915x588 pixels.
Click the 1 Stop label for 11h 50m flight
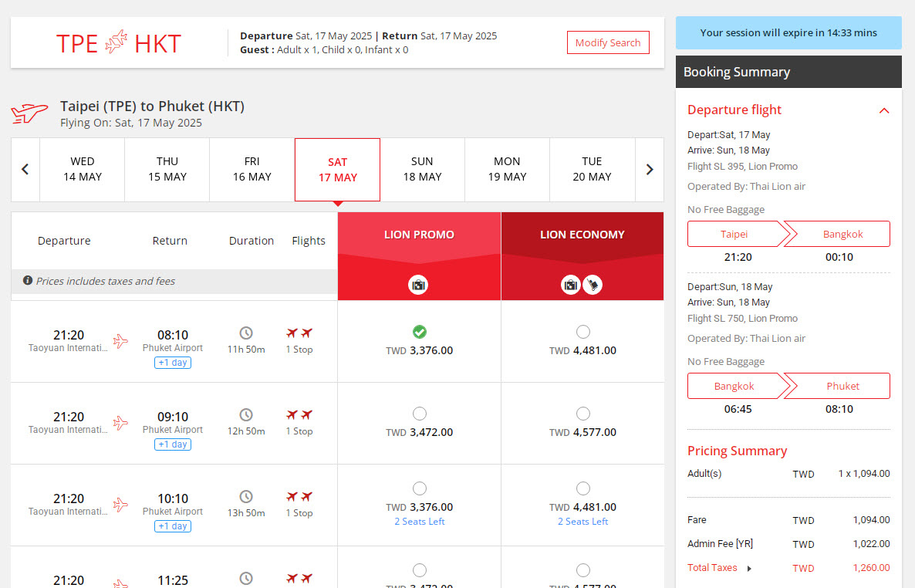pos(299,350)
